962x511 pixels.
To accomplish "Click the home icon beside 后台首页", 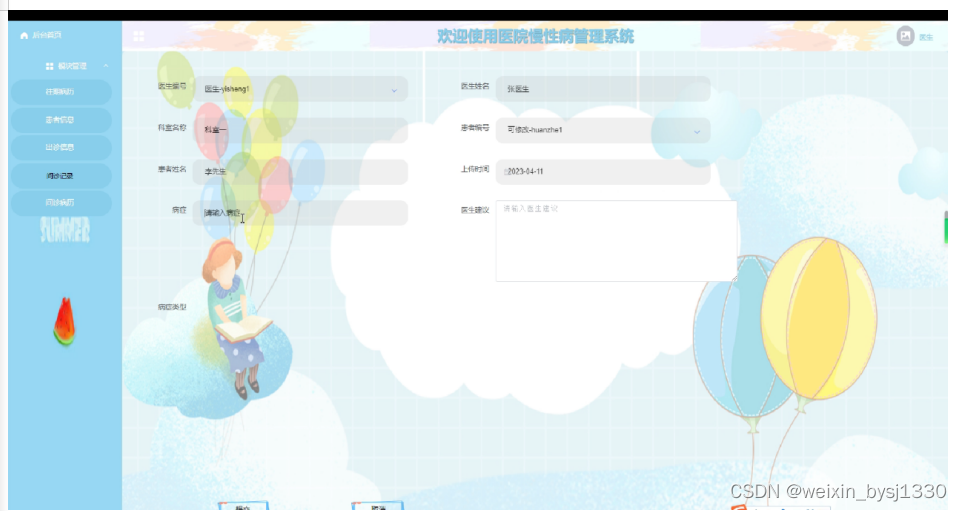I will coord(24,36).
